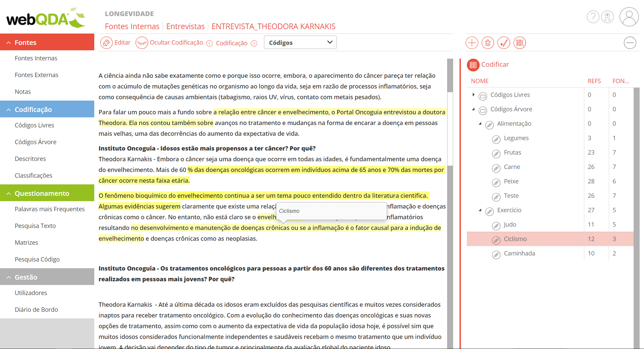
Task: Select the Ciclismo code row
Action: pos(550,239)
